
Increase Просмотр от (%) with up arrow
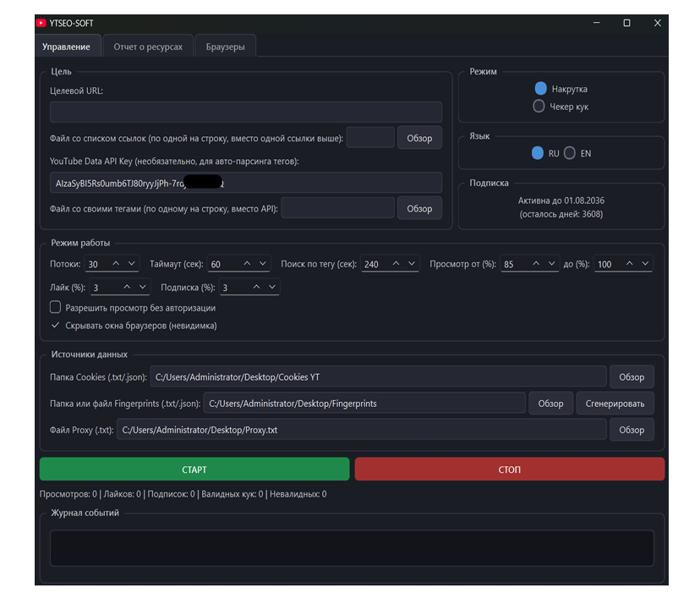536,264
